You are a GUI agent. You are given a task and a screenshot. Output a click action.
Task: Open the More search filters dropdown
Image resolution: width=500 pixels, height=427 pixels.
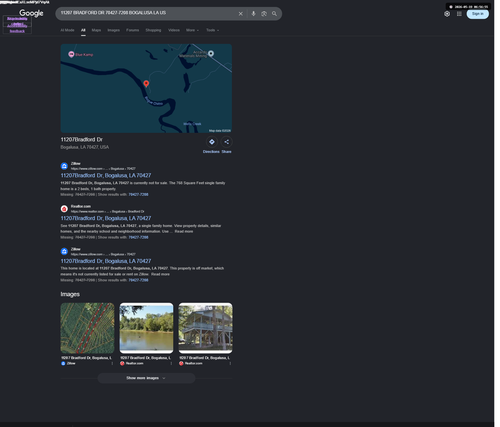tap(192, 30)
